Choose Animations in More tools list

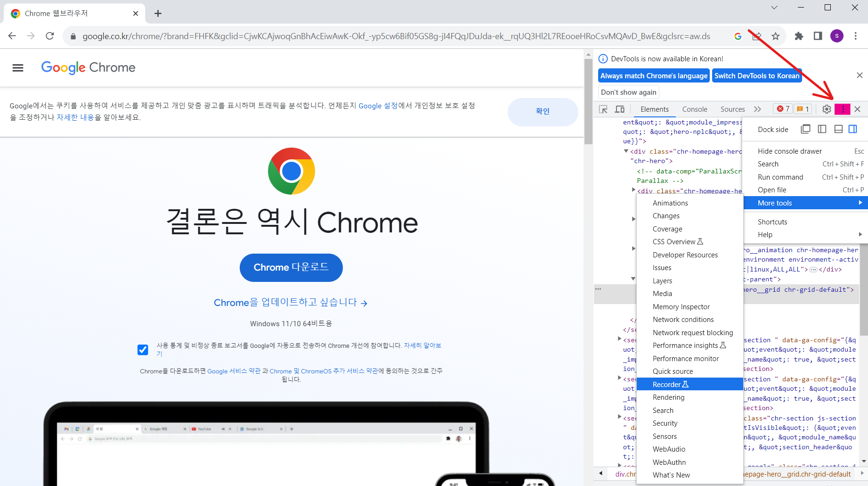[690, 203]
